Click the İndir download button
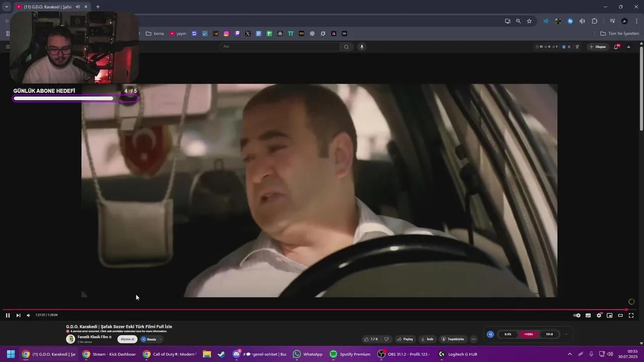Image resolution: width=644 pixels, height=362 pixels. (428, 339)
